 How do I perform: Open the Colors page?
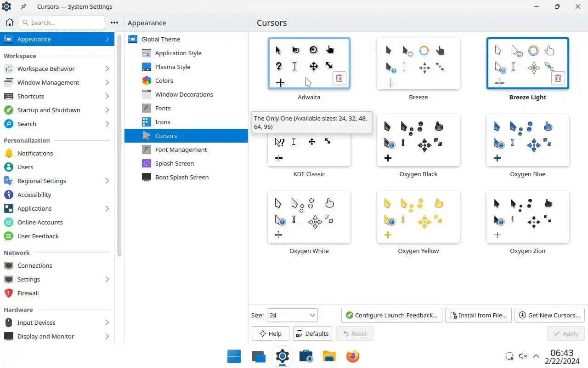(x=186, y=80)
